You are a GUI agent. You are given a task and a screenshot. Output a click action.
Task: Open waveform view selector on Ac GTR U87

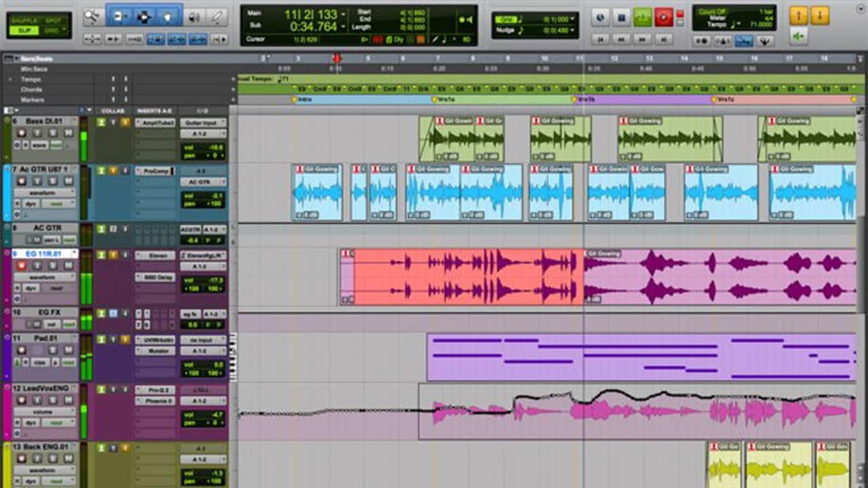pos(45,193)
